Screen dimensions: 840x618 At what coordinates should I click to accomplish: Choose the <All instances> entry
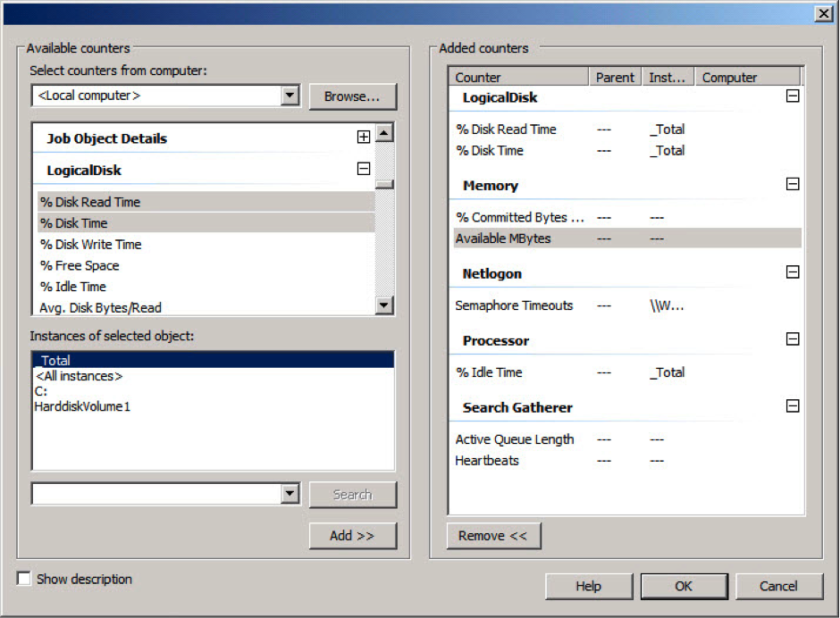coord(79,376)
